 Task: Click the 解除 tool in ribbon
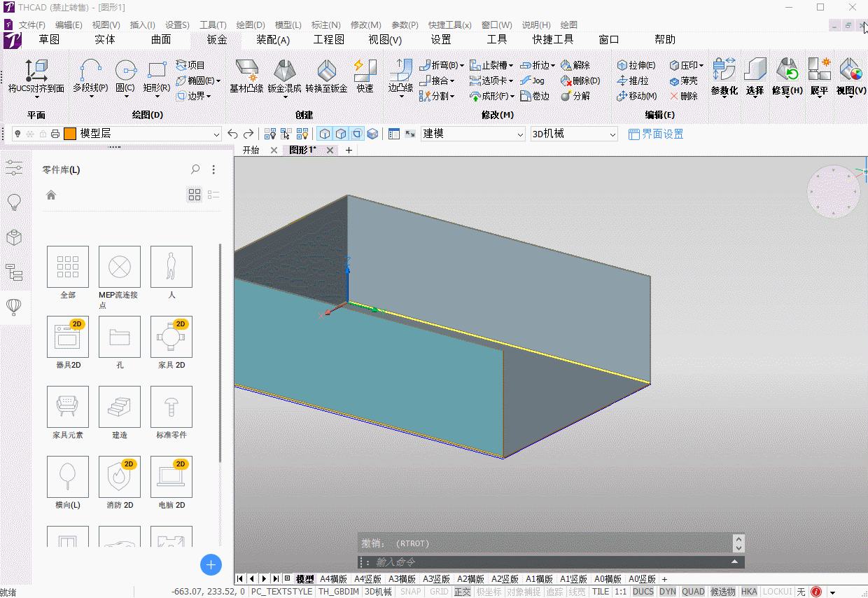(575, 65)
